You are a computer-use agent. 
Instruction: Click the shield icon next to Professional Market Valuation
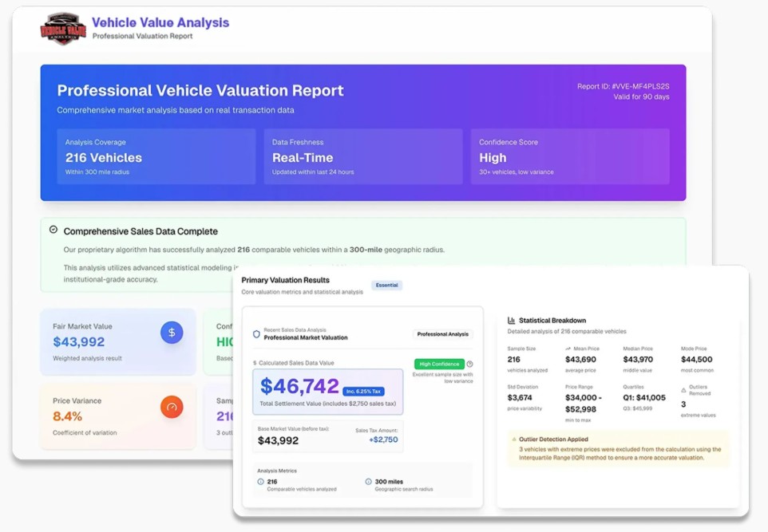pos(256,334)
